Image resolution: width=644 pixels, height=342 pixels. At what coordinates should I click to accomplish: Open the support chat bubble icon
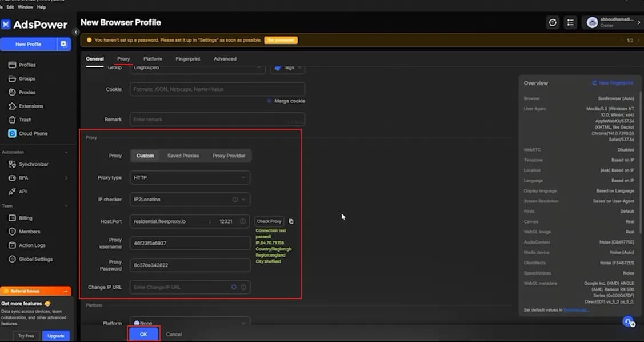[628, 321]
